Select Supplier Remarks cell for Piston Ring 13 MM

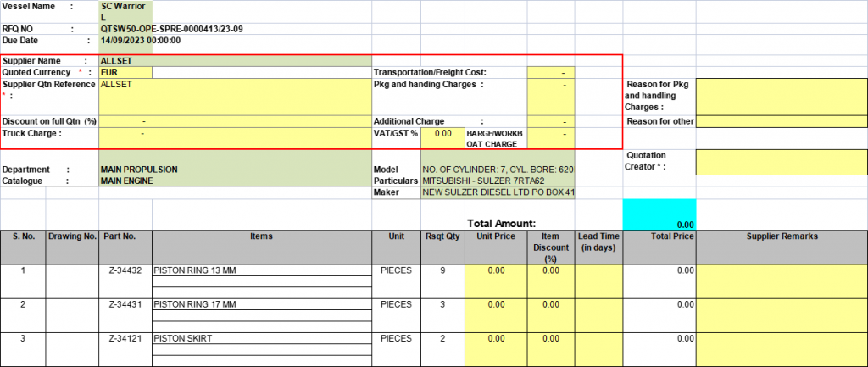pos(781,281)
